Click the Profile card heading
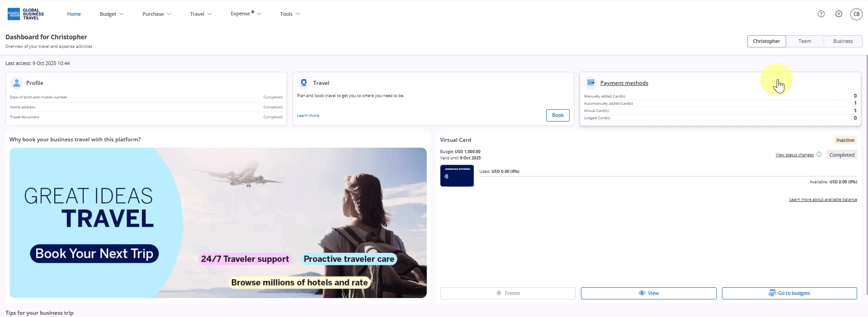The height and width of the screenshot is (317, 868). coord(35,83)
